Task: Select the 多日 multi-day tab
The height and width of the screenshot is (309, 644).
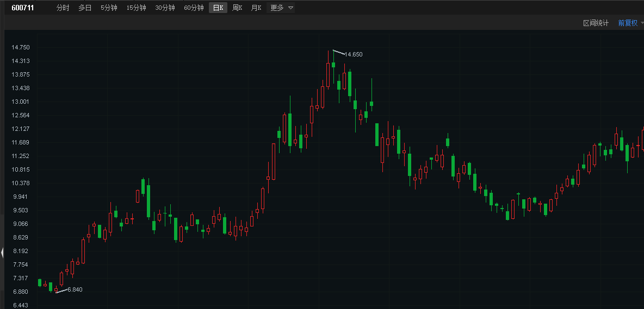Action: point(85,8)
